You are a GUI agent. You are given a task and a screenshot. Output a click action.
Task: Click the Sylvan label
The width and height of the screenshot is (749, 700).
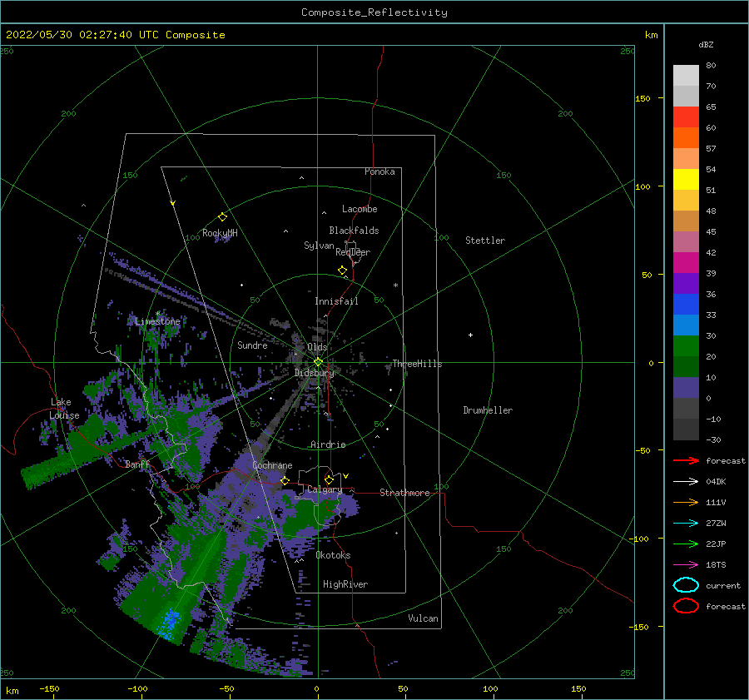[319, 246]
